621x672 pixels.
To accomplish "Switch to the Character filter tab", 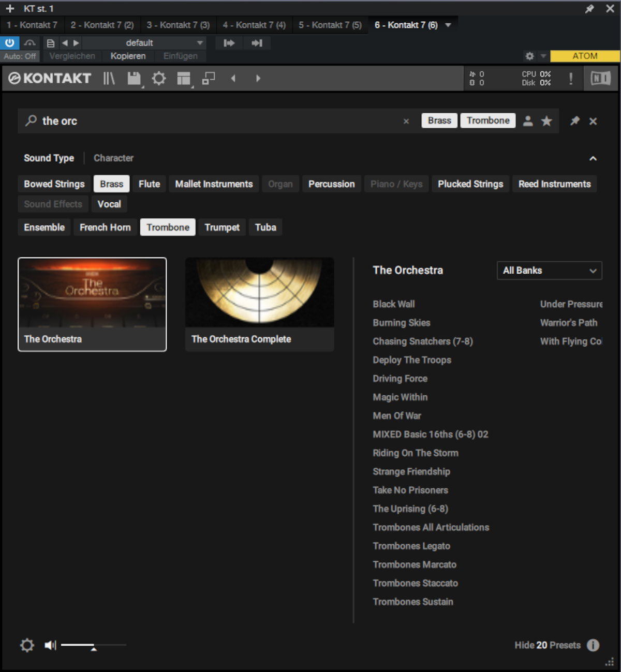I will coord(113,158).
